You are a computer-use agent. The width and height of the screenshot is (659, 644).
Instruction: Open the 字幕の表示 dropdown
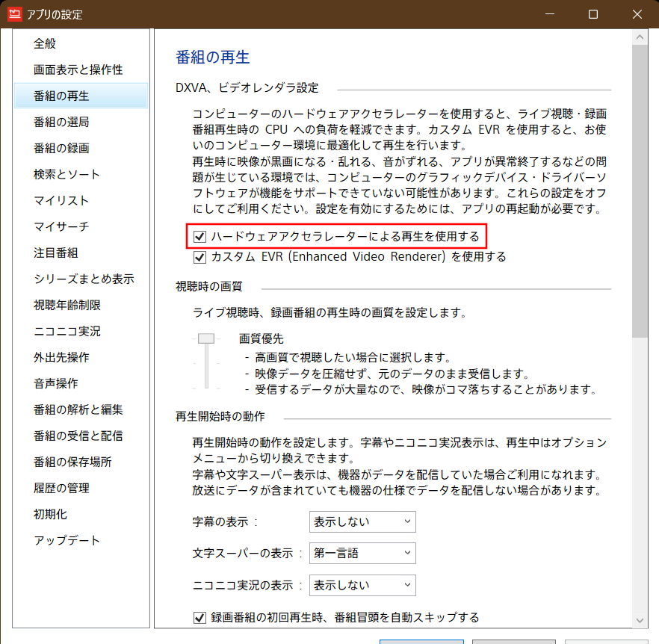tap(362, 521)
